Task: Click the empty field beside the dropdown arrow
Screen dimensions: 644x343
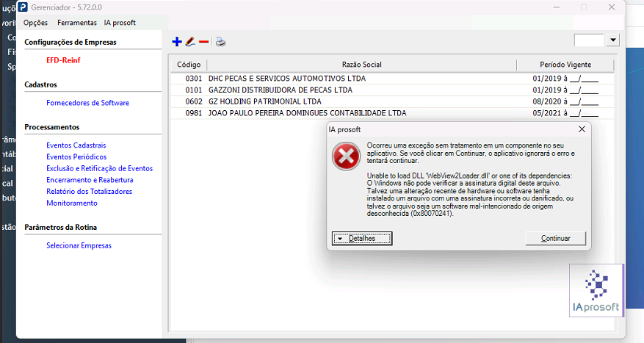Action: coord(588,40)
